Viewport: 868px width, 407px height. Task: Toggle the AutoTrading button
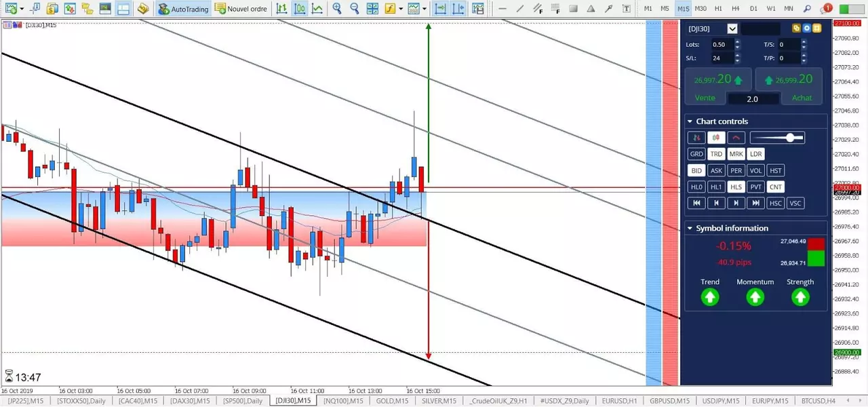[182, 9]
